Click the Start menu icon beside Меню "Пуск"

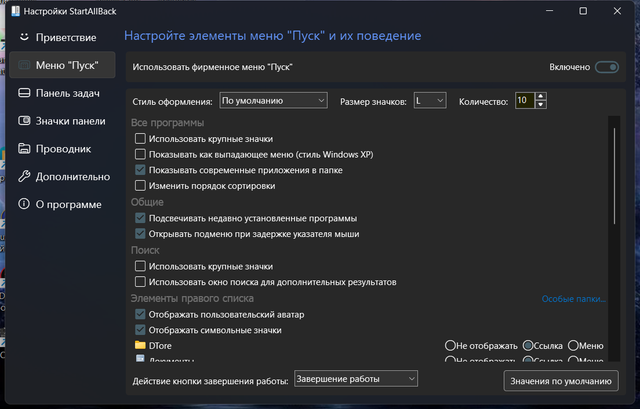click(x=24, y=65)
